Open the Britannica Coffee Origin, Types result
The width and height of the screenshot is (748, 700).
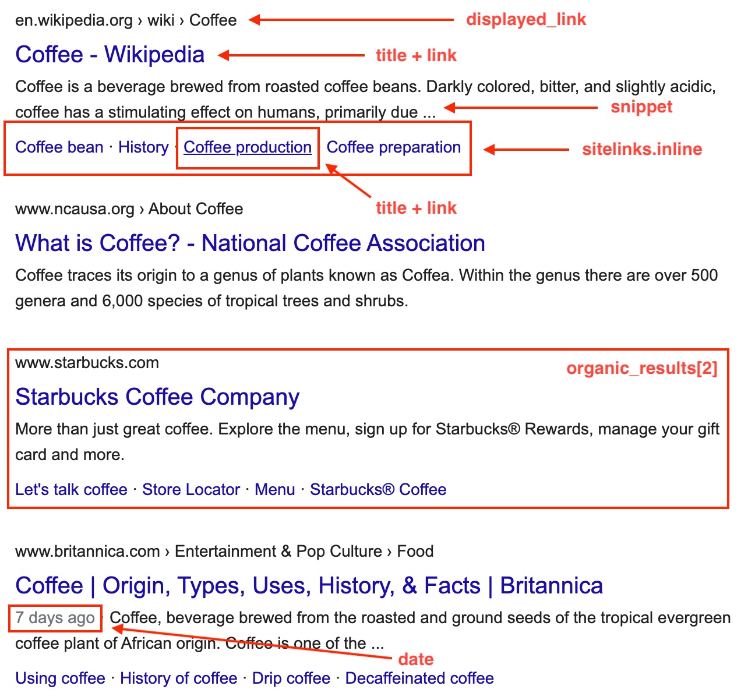click(309, 586)
